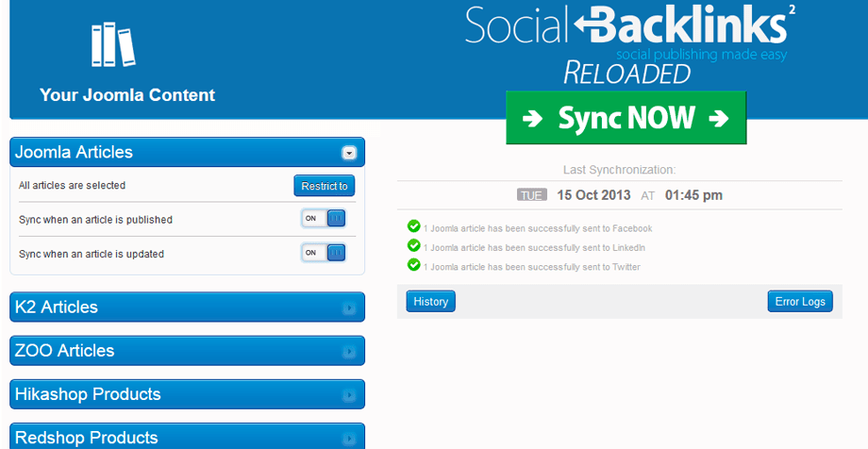Click the Your Joomla Content heading
The width and height of the screenshot is (868, 449).
click(x=127, y=95)
